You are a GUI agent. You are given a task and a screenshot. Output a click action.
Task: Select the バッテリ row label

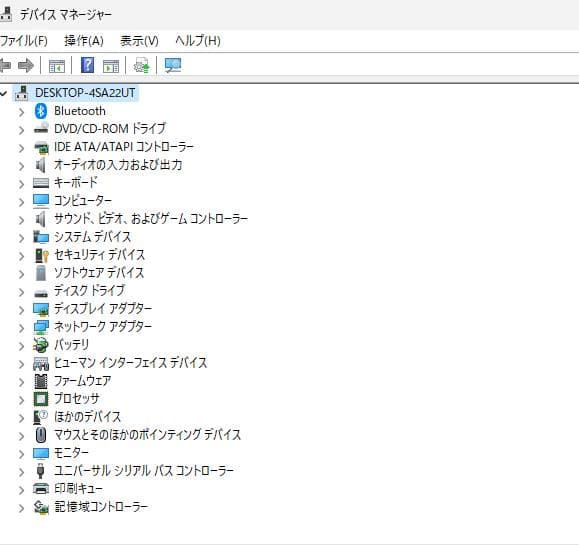click(71, 345)
